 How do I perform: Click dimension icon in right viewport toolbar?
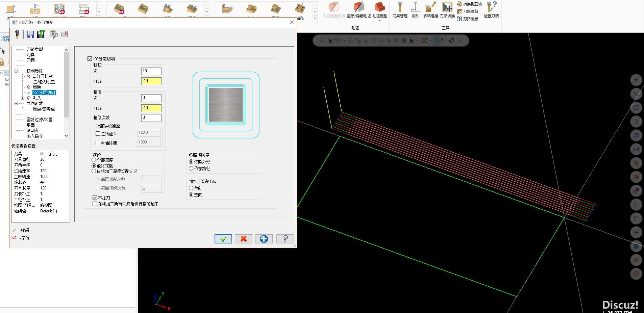tap(636, 149)
